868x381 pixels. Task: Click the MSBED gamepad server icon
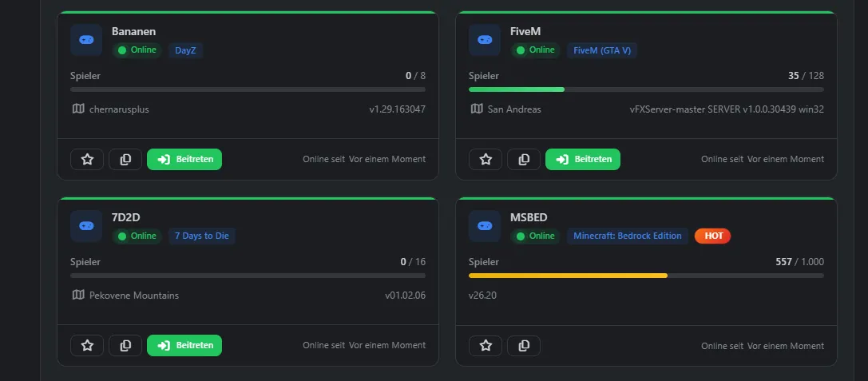pyautogui.click(x=485, y=226)
